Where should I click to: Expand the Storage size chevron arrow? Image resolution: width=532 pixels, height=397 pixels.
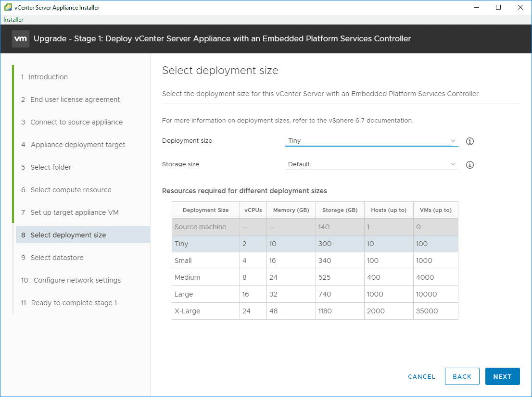pos(453,164)
